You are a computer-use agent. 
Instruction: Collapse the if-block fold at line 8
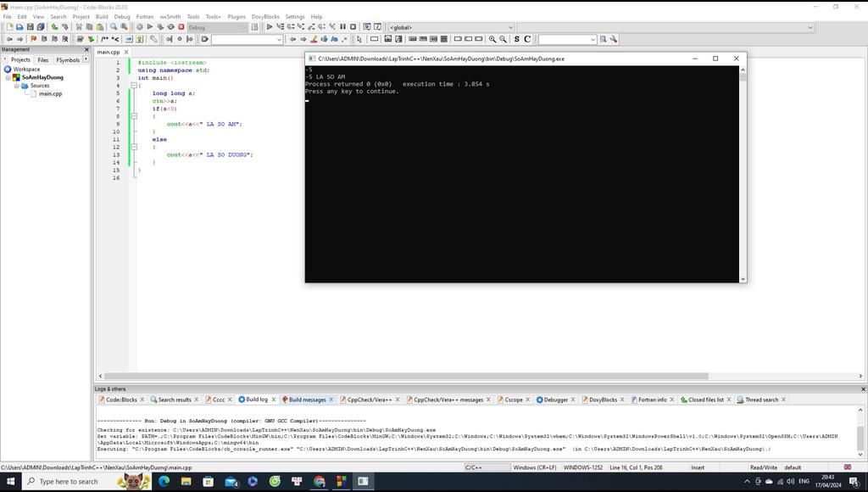[x=134, y=116]
